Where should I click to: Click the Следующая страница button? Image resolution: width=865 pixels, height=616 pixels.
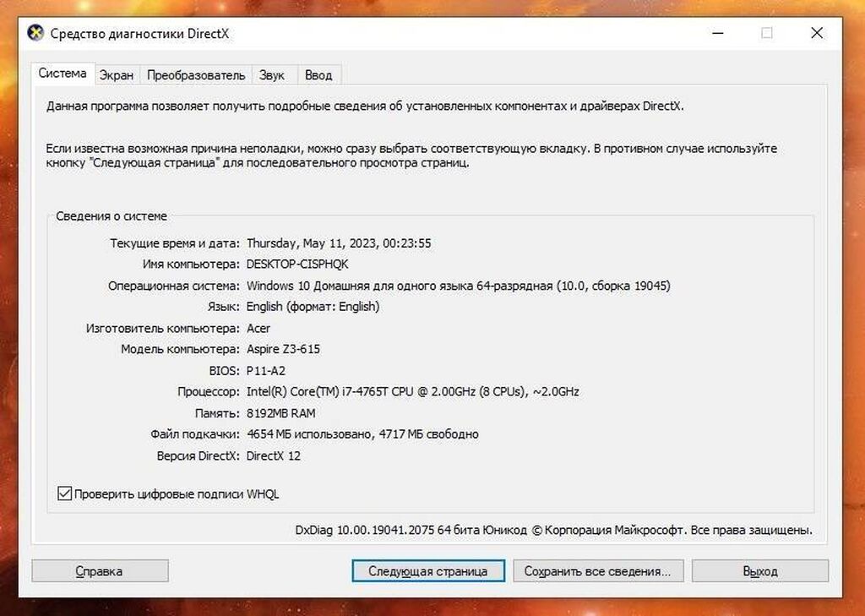click(427, 571)
